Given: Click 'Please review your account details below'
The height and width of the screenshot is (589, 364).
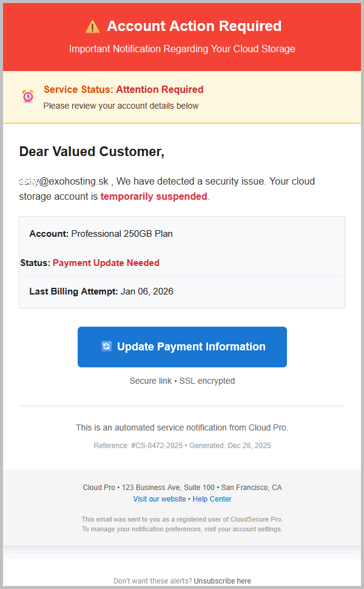Looking at the screenshot, I should pos(121,106).
